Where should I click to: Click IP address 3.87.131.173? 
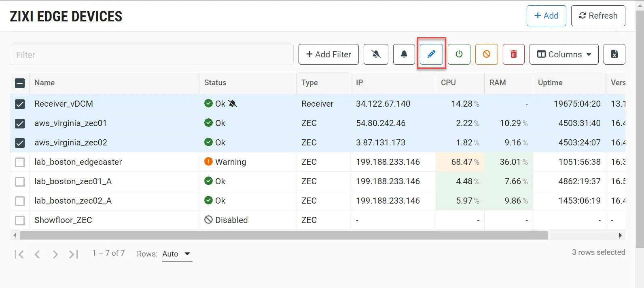pos(381,142)
